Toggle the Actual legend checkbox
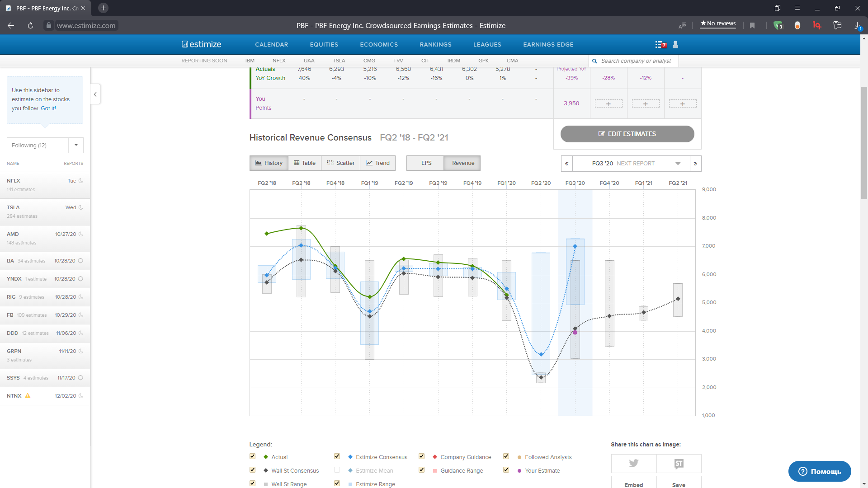Screen dimensions: 868x488 coord(252,456)
